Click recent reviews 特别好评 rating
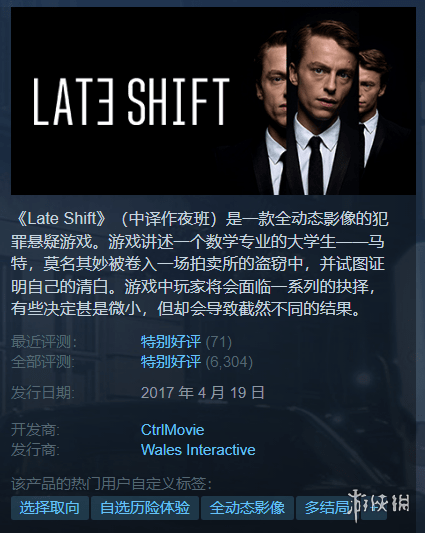425x533 pixels. (x=171, y=342)
